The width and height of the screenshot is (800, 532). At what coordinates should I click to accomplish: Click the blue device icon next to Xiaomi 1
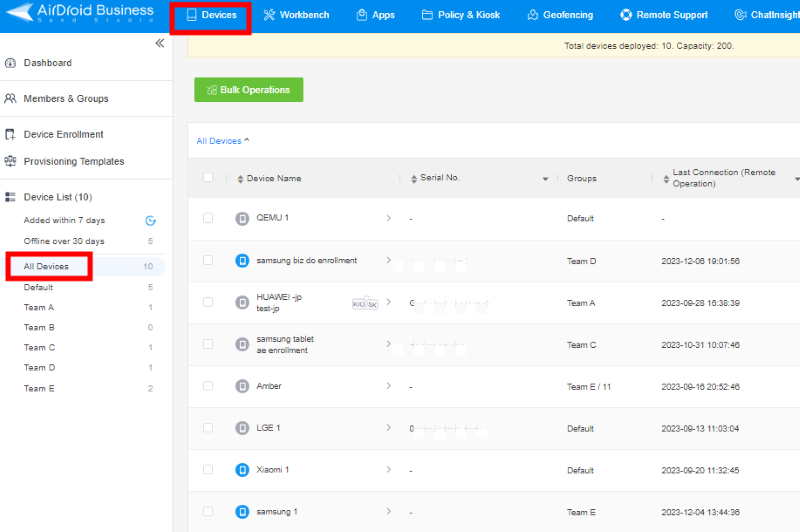[242, 470]
